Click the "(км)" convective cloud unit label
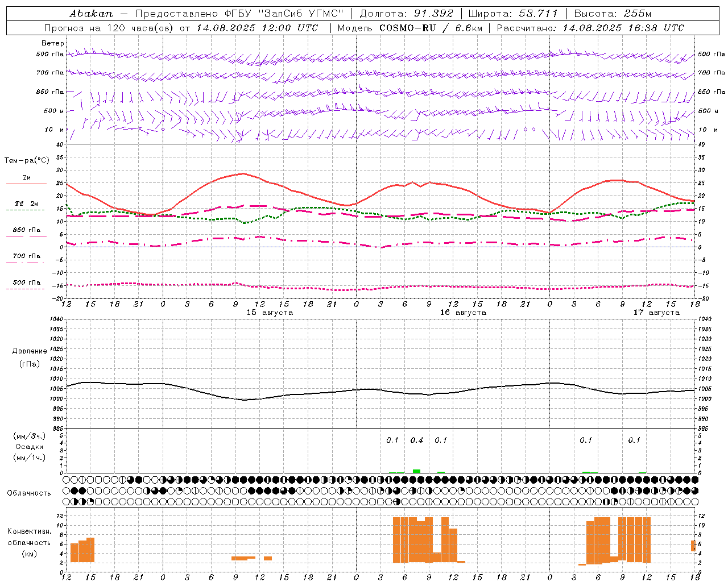 [30, 554]
